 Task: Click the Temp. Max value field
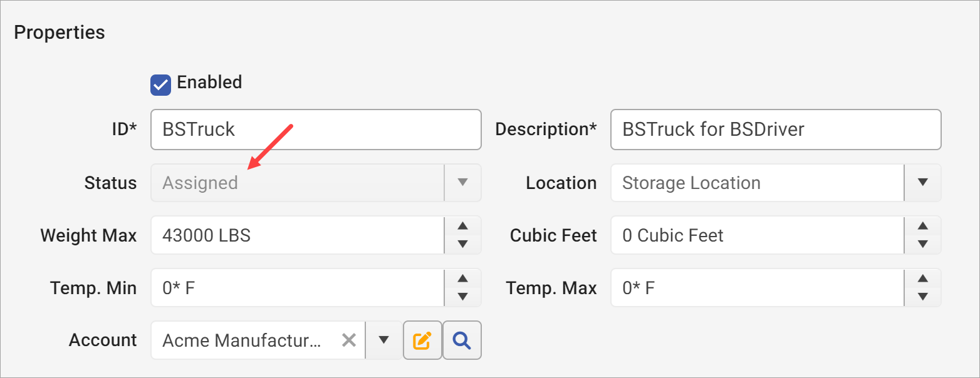[757, 288]
